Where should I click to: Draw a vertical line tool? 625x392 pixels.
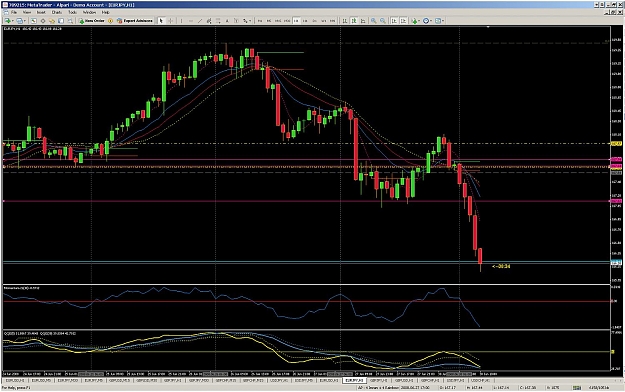(x=181, y=21)
